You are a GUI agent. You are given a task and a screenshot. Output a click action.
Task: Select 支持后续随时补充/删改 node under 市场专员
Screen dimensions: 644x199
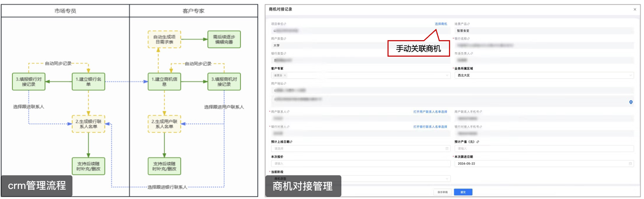tap(89, 166)
